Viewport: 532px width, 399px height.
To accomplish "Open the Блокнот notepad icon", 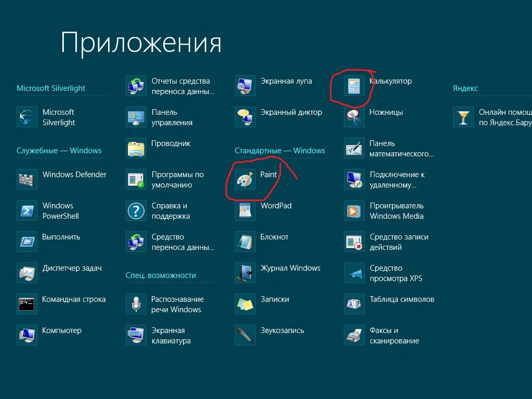I will 245,242.
